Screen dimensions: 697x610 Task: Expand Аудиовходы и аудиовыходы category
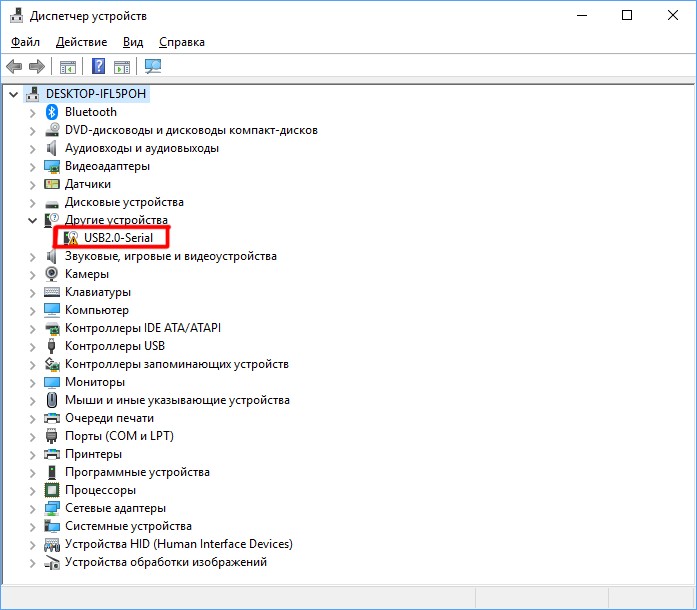point(32,148)
